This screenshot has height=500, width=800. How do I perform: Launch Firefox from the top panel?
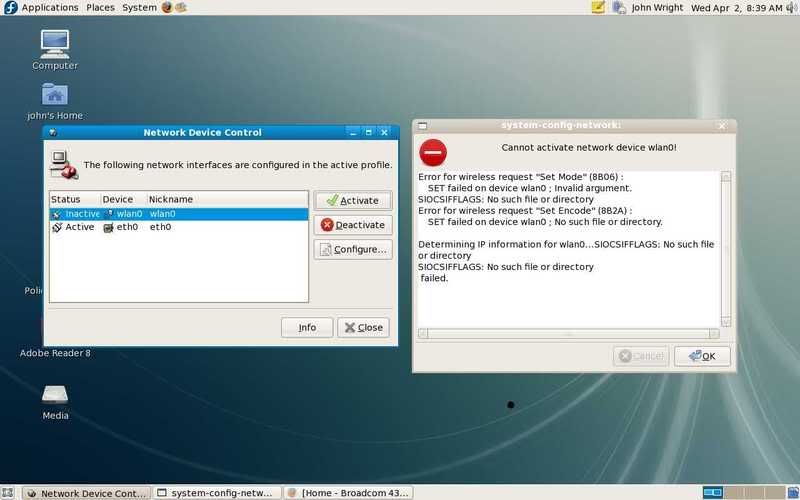click(167, 7)
